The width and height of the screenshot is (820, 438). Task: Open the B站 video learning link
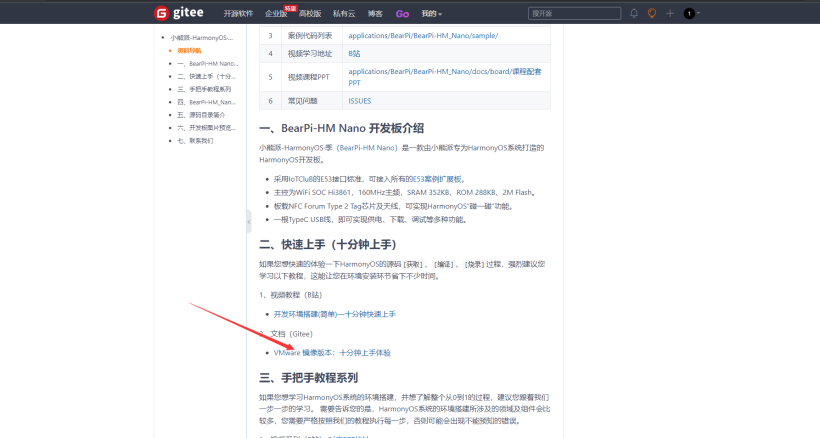click(x=354, y=52)
